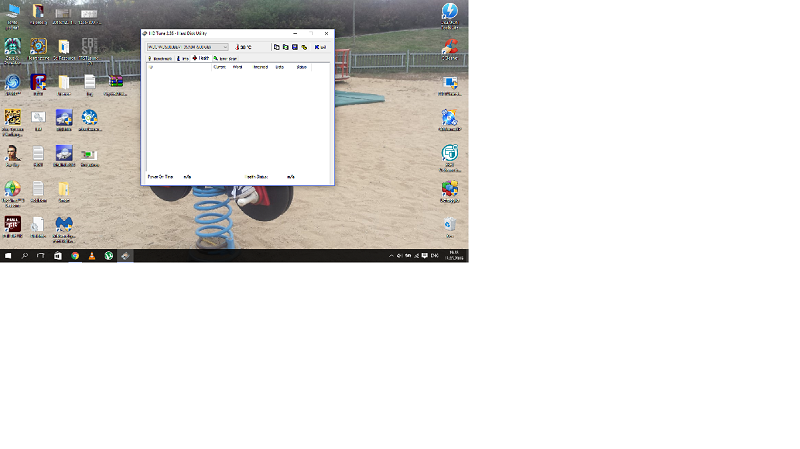This screenshot has height=449, width=800.
Task: Click the copy screenshot toolbar icon
Action: 286,47
